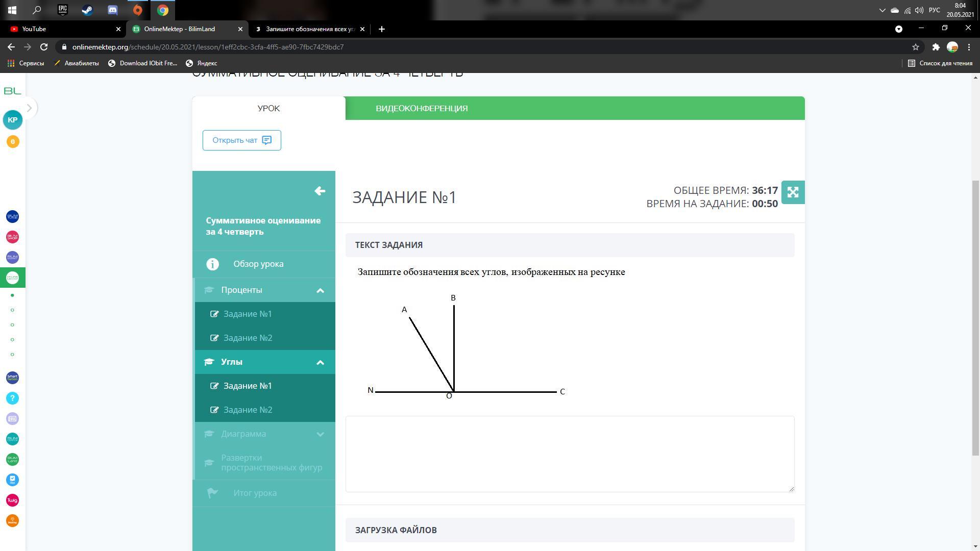Viewport: 980px width, 551px height.
Task: Open the Chrome extensions puzzle icon
Action: click(x=936, y=47)
